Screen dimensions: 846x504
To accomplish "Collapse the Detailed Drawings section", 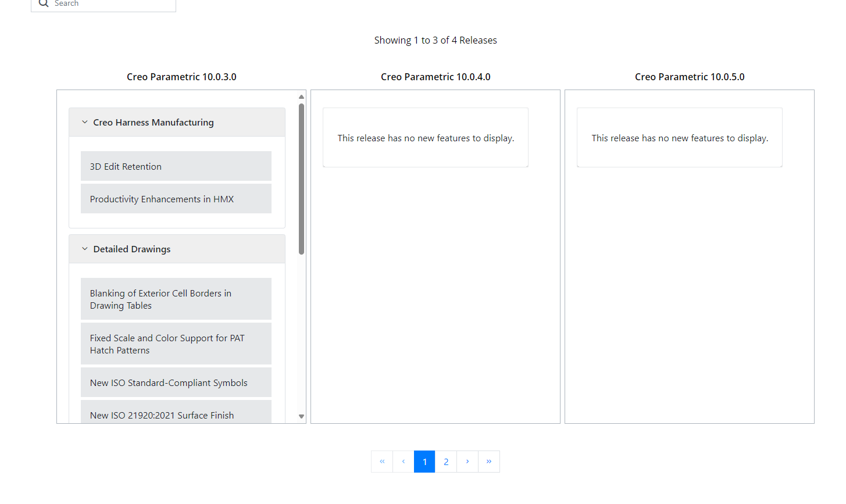I will pos(84,248).
